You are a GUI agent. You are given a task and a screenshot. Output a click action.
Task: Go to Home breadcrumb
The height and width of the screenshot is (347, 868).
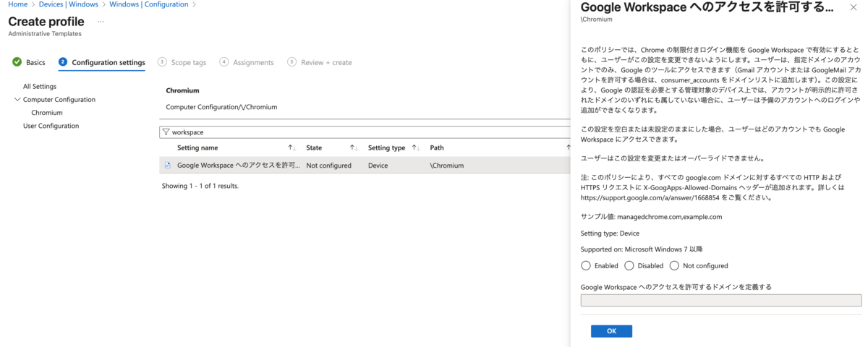(x=17, y=4)
